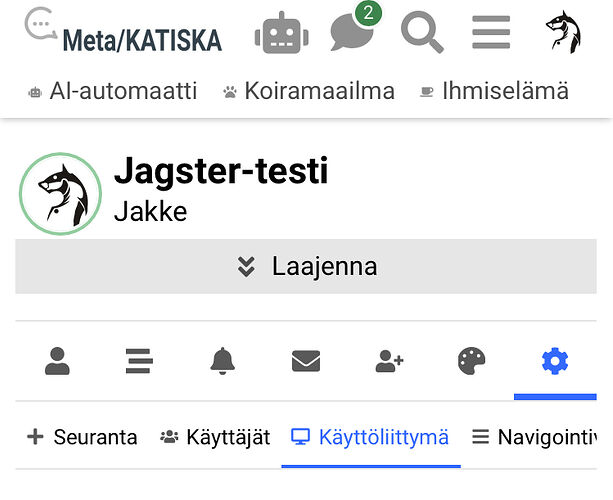Expand profile with Laajenna button
The width and height of the screenshot is (613, 500).
[306, 266]
